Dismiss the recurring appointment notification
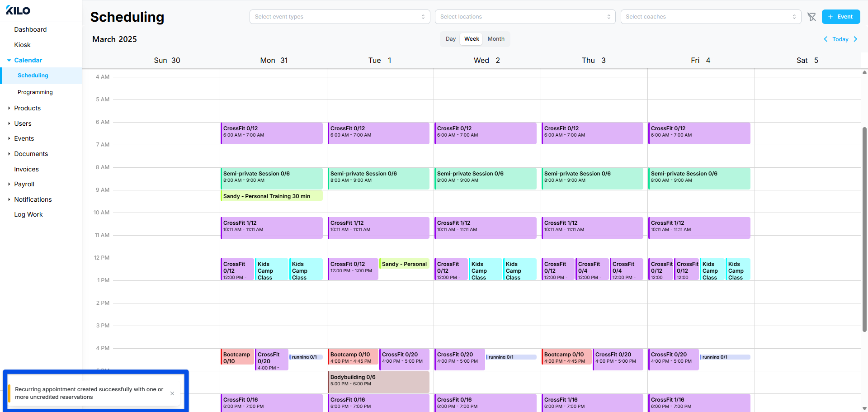 coord(172,393)
